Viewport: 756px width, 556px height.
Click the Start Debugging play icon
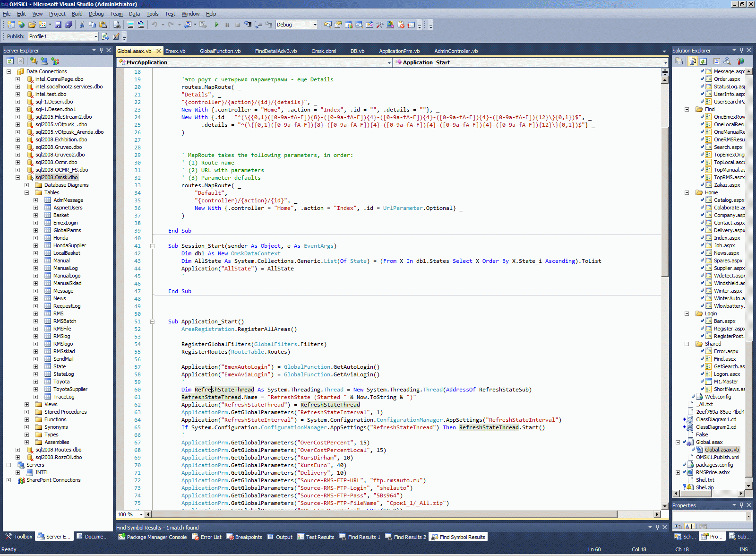point(216,25)
